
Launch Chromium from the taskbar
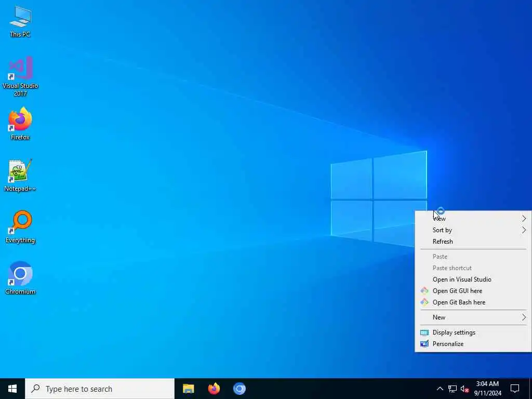(x=239, y=389)
